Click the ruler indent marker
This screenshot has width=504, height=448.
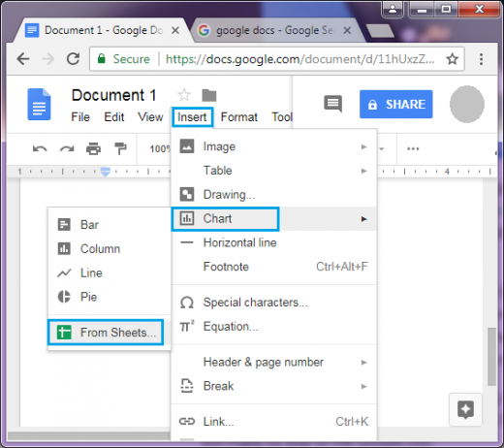106,172
